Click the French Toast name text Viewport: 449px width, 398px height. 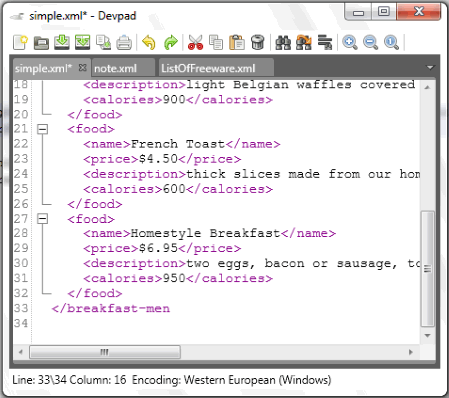pyautogui.click(x=178, y=144)
